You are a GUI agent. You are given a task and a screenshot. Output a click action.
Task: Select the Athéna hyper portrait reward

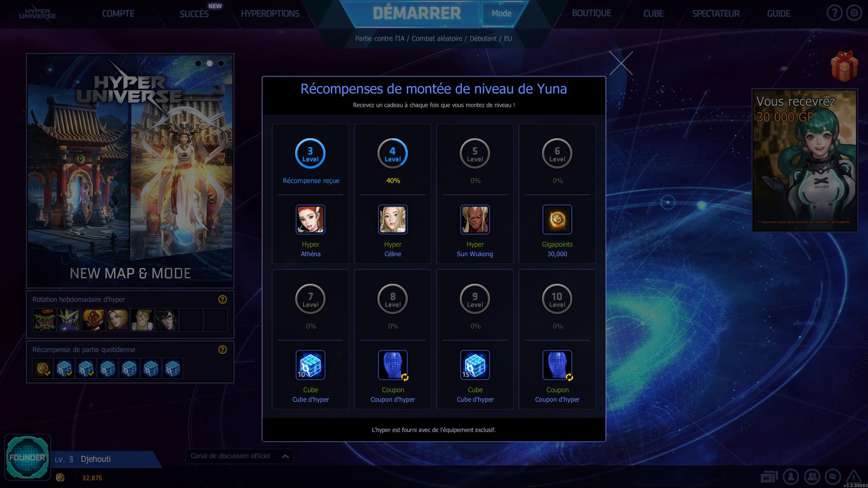(311, 220)
